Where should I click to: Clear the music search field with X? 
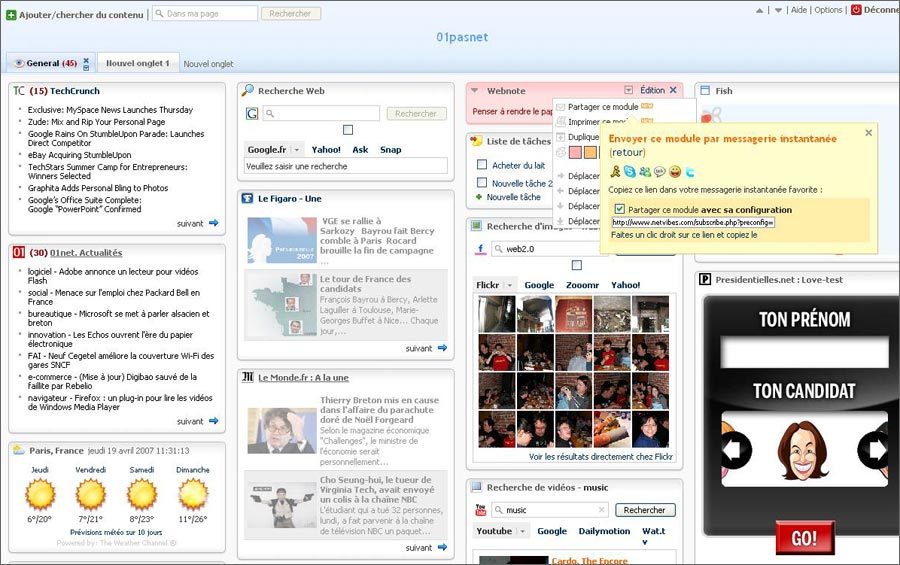(x=601, y=510)
